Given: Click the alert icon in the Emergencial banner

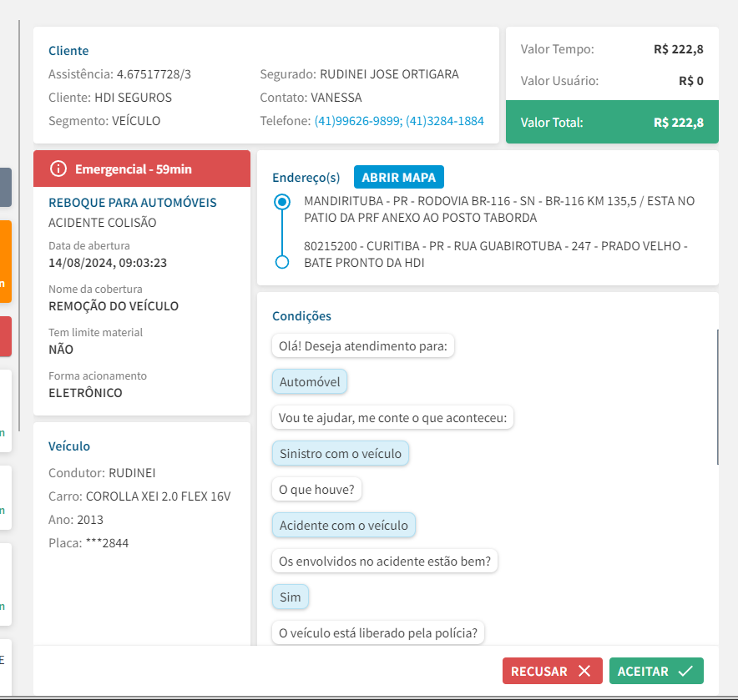Looking at the screenshot, I should [58, 169].
